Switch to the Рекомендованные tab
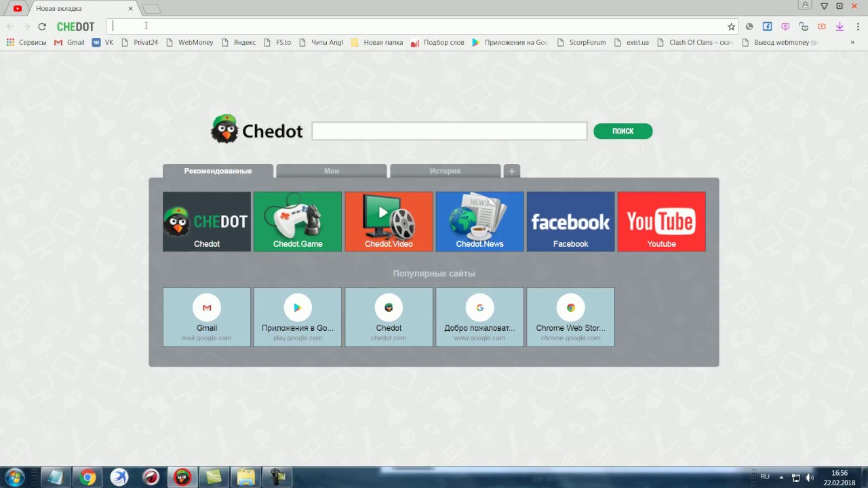The width and height of the screenshot is (868, 488). pos(218,171)
